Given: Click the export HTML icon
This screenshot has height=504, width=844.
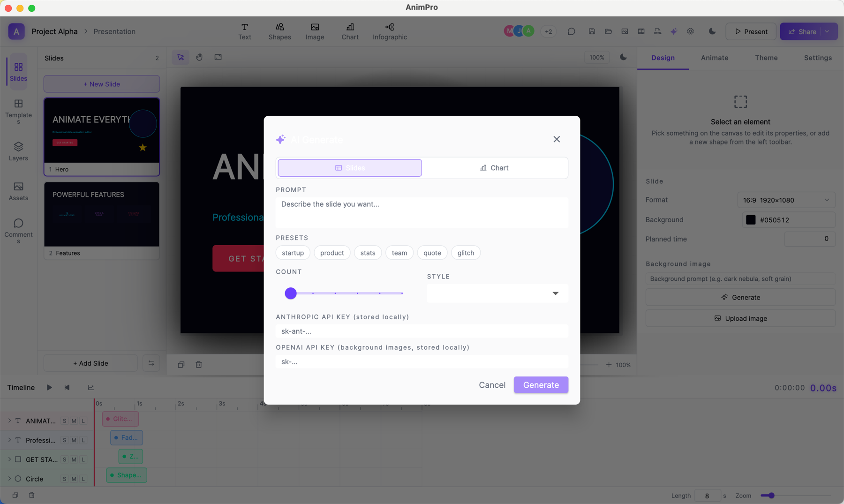Looking at the screenshot, I should (658, 31).
